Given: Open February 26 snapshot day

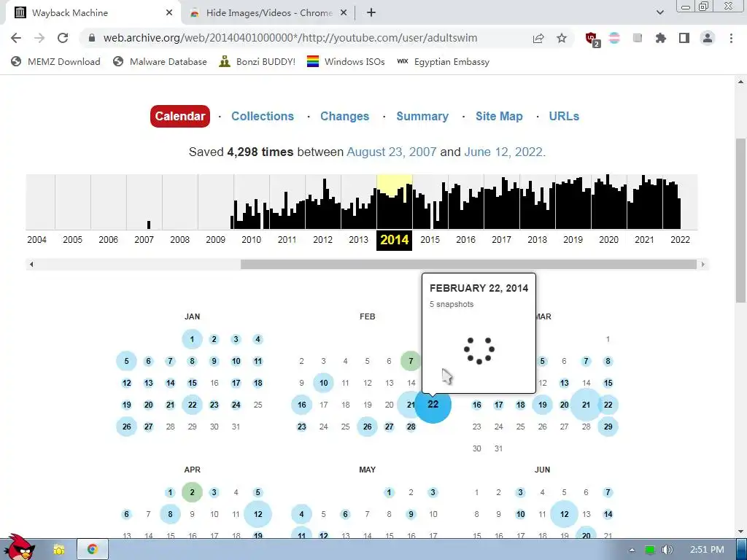Looking at the screenshot, I should coord(368,427).
